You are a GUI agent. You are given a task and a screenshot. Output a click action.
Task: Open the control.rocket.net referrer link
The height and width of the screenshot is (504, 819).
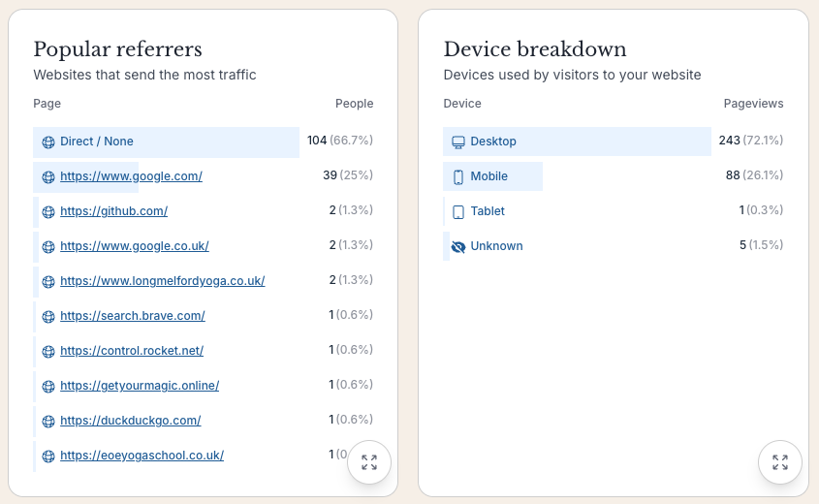131,351
